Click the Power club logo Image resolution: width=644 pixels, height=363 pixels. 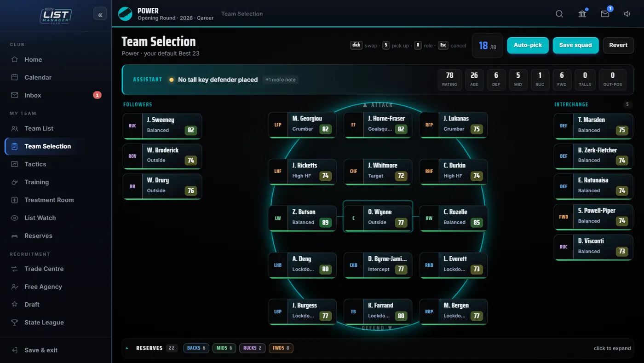pos(125,14)
